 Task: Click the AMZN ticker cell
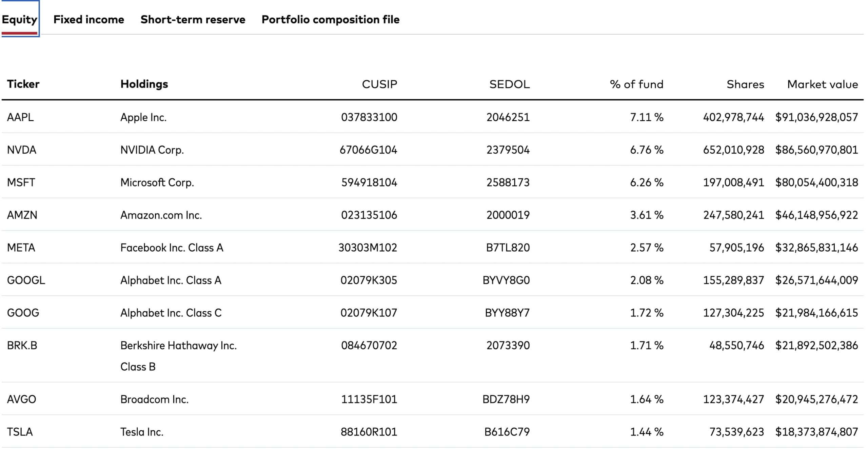click(22, 215)
